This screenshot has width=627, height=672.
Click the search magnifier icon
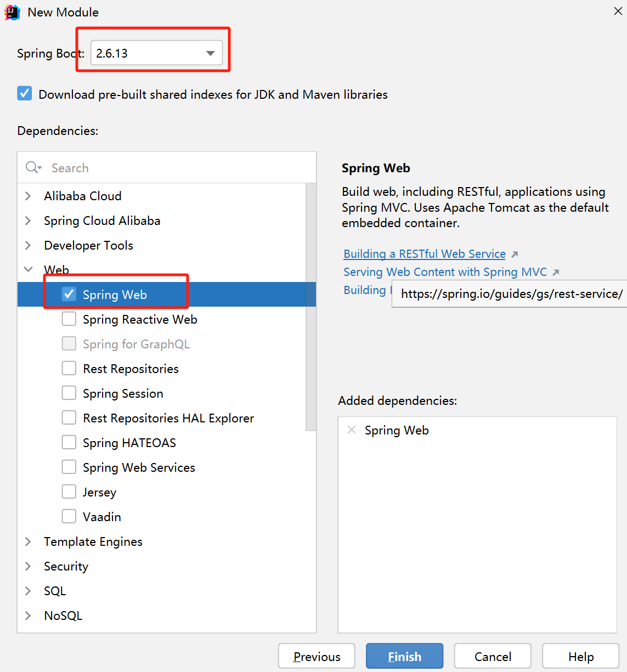(33, 167)
